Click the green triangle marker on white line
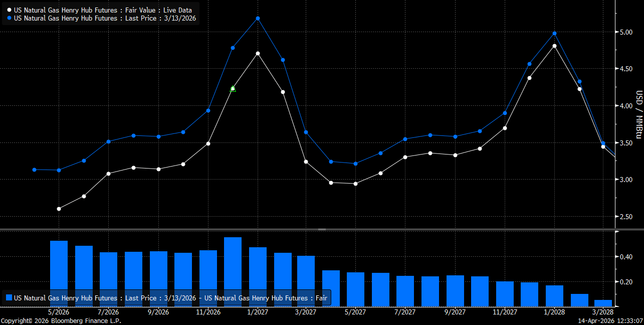The image size is (644, 325). click(233, 89)
